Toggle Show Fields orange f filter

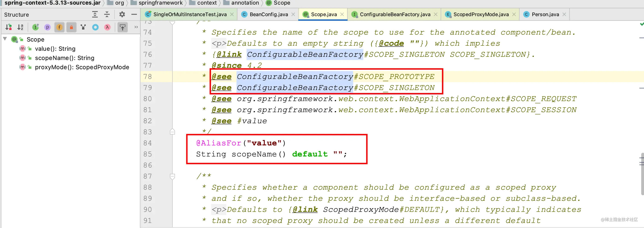pyautogui.click(x=59, y=27)
